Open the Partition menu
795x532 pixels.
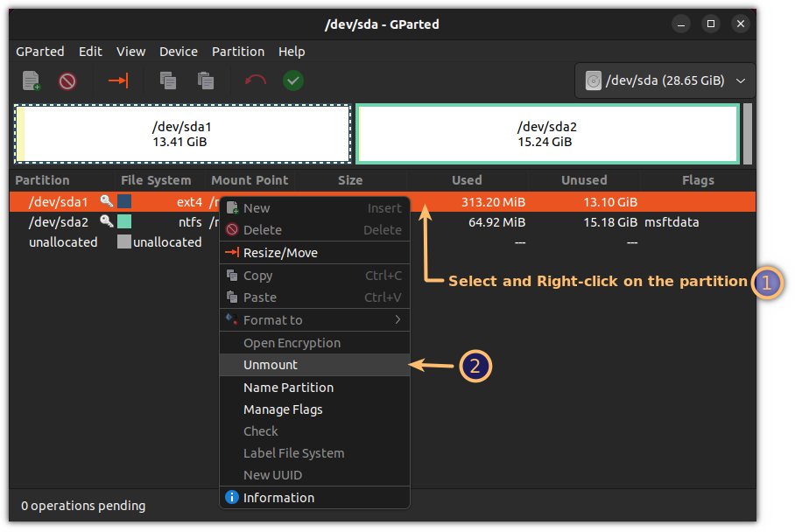click(x=238, y=52)
